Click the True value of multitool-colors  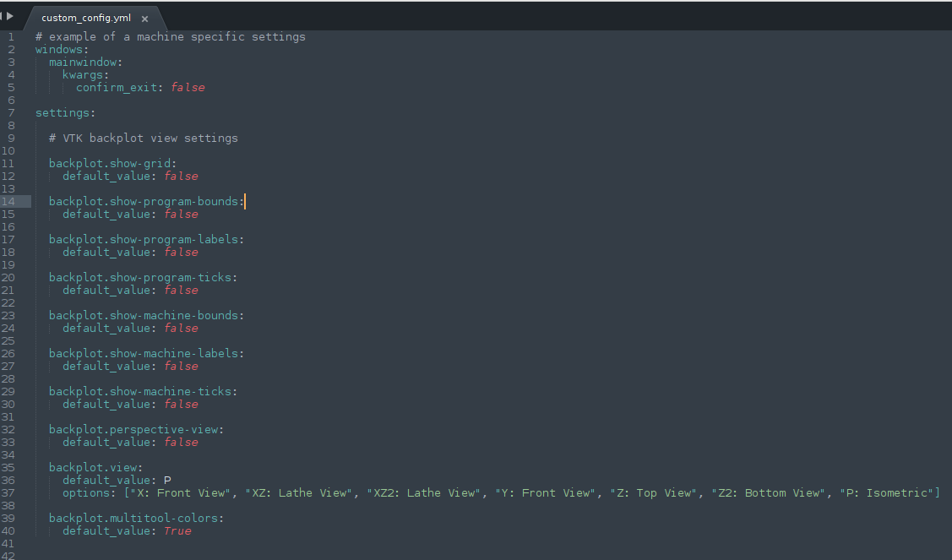click(x=177, y=530)
